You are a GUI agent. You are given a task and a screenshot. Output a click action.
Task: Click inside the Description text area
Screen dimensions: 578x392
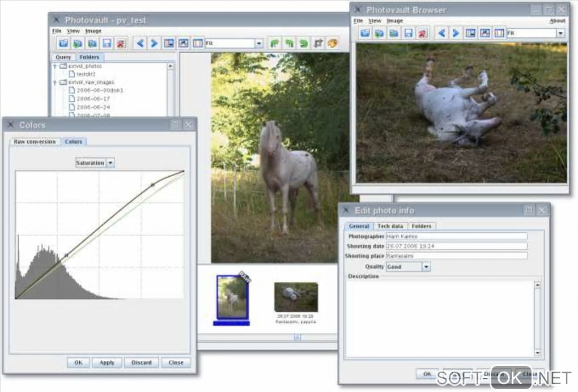(x=440, y=319)
